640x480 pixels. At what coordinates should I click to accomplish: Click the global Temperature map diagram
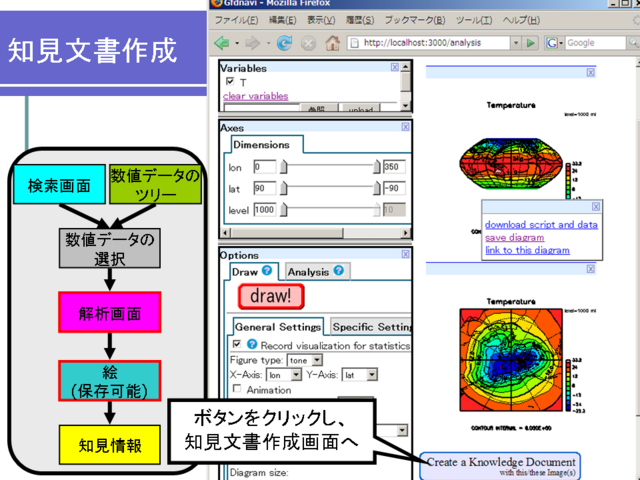click(x=511, y=163)
